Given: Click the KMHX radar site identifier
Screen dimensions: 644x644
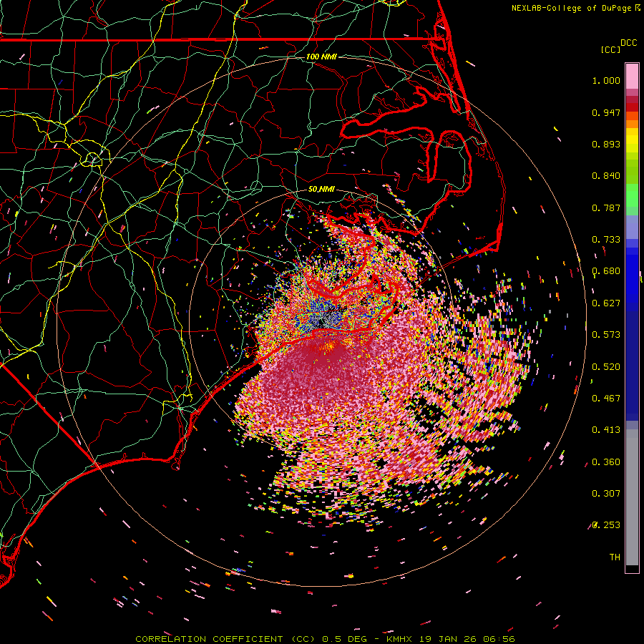Looking at the screenshot, I should pos(399,639).
